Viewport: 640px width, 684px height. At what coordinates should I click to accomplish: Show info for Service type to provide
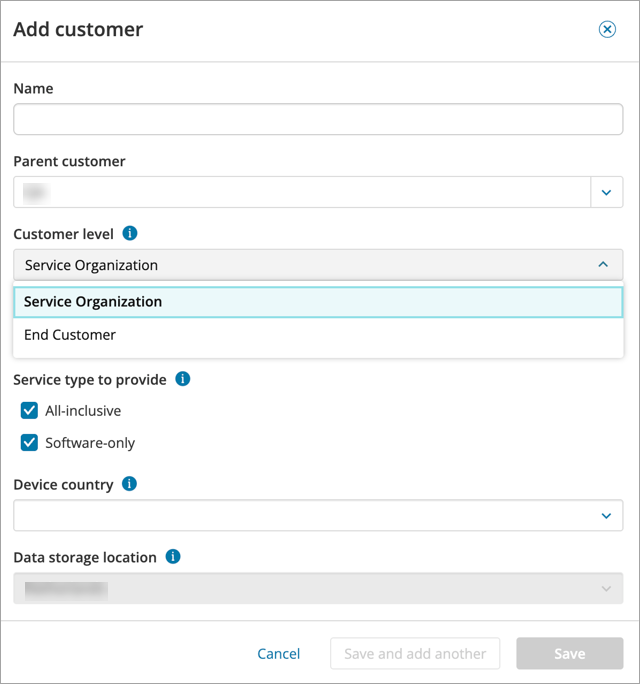coord(183,380)
